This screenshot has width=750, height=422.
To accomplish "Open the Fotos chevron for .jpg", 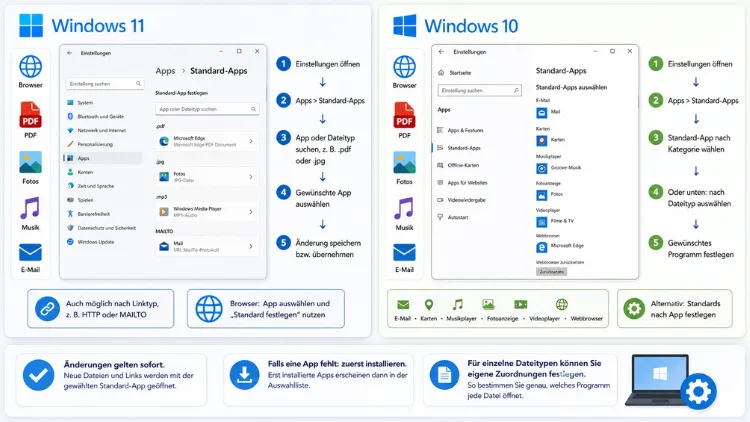I will point(251,177).
